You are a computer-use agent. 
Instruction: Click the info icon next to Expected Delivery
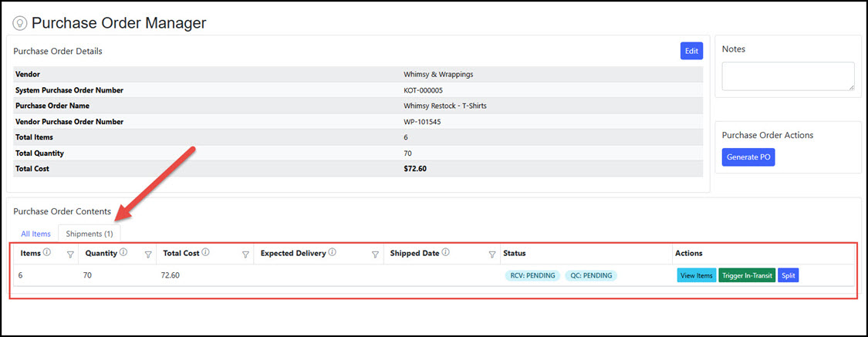tap(333, 252)
